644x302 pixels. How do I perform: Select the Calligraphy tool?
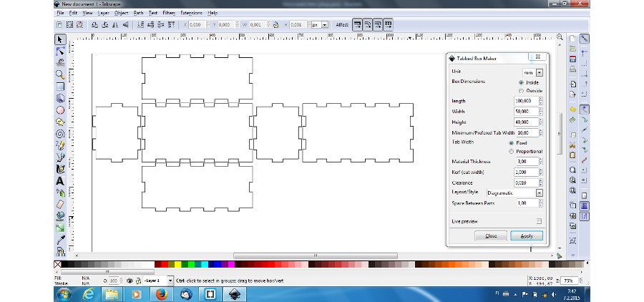(60, 169)
